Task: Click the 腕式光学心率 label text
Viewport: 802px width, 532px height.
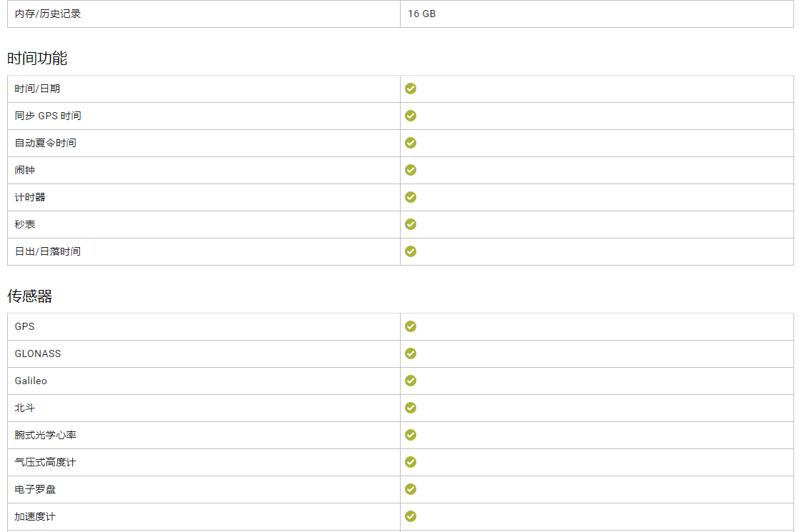Action: (45, 435)
